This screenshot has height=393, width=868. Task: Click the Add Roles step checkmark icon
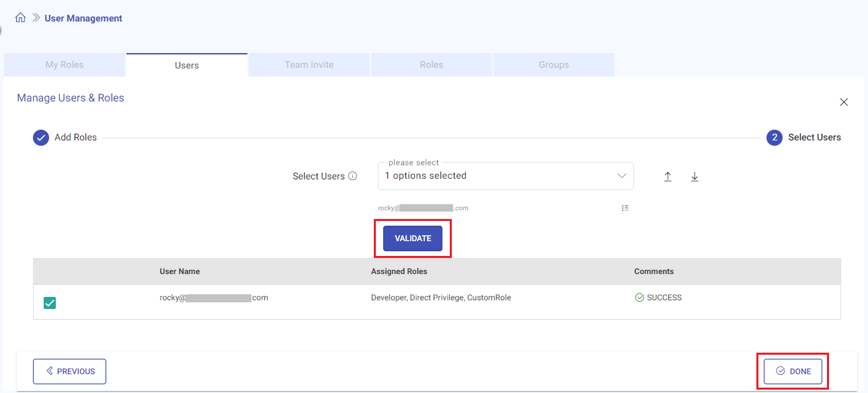[41, 138]
